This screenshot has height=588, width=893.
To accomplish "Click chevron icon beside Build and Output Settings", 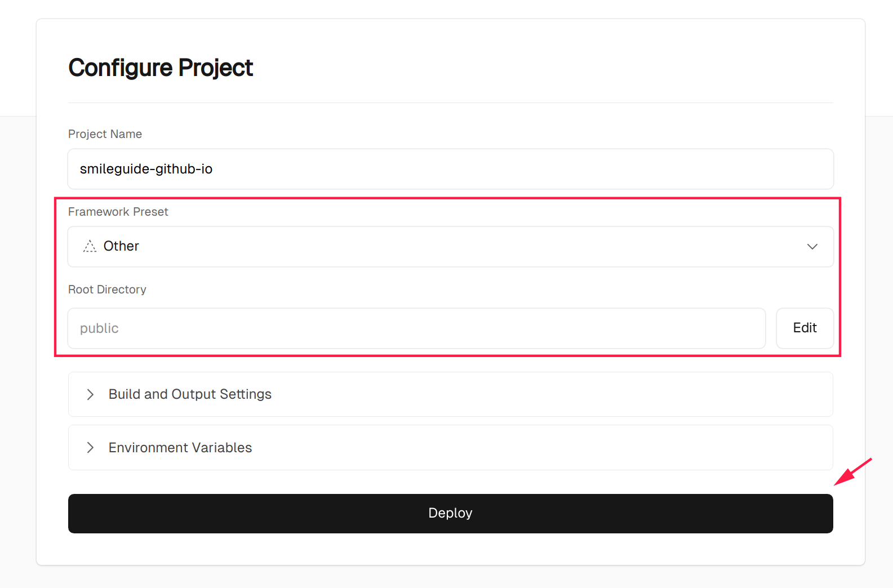I will (x=90, y=394).
